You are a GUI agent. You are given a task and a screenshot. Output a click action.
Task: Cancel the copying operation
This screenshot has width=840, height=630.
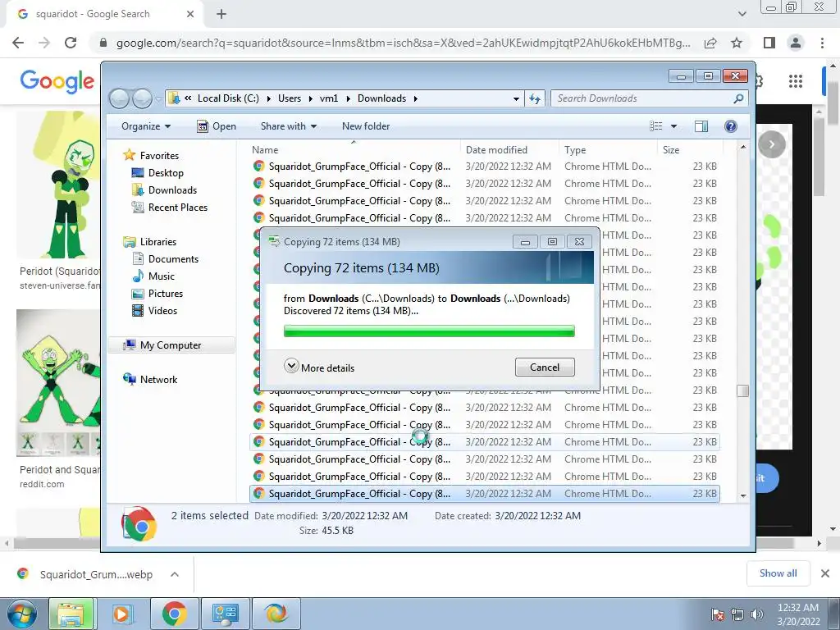point(545,367)
